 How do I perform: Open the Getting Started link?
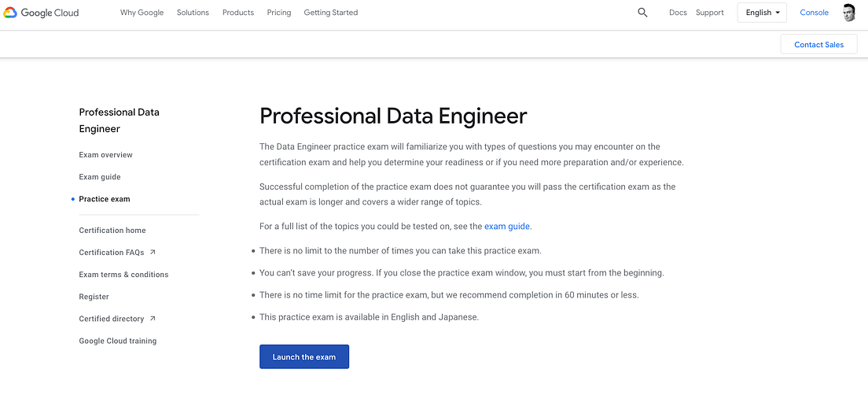330,13
